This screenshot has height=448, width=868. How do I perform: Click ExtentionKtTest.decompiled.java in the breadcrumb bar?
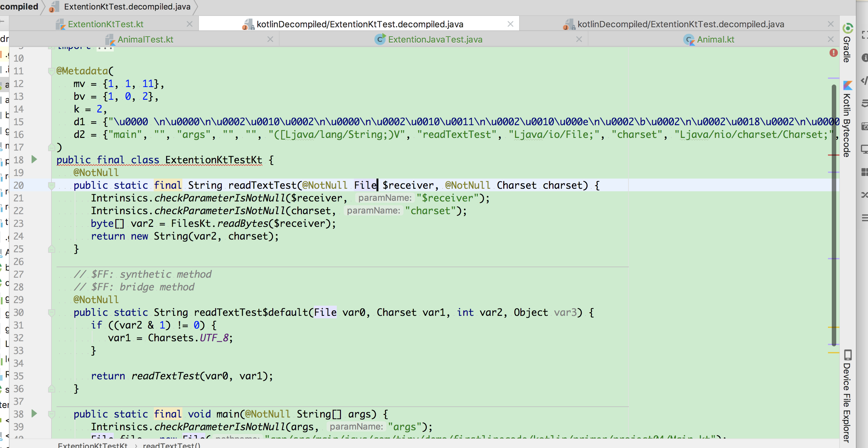(x=127, y=7)
